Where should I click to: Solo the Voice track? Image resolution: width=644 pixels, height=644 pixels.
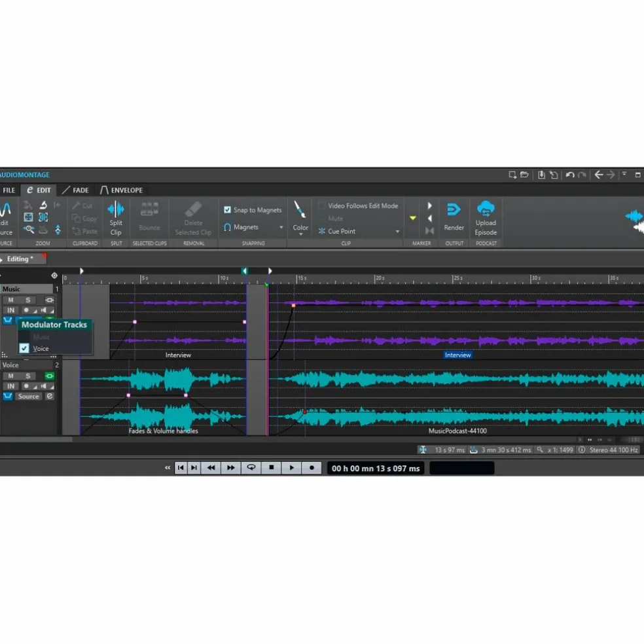click(x=28, y=376)
